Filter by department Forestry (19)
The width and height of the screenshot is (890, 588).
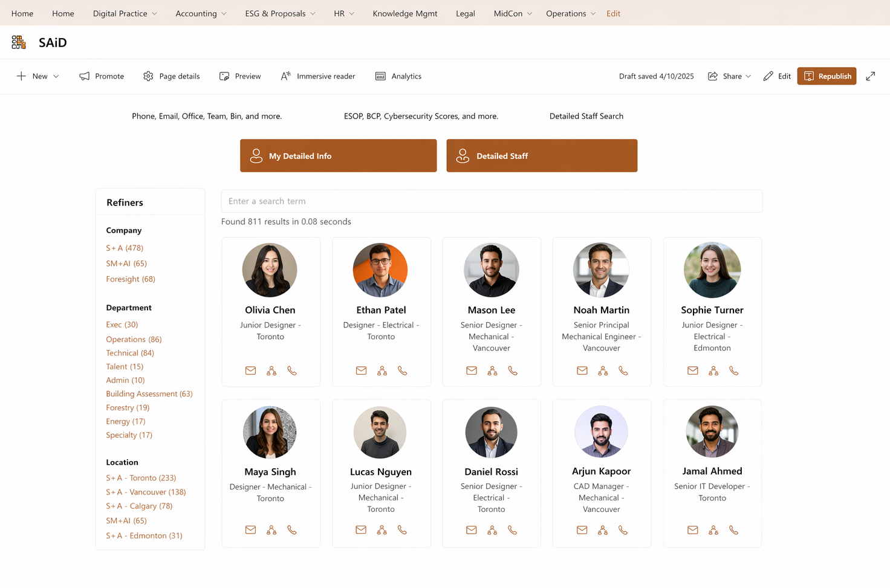tap(128, 408)
